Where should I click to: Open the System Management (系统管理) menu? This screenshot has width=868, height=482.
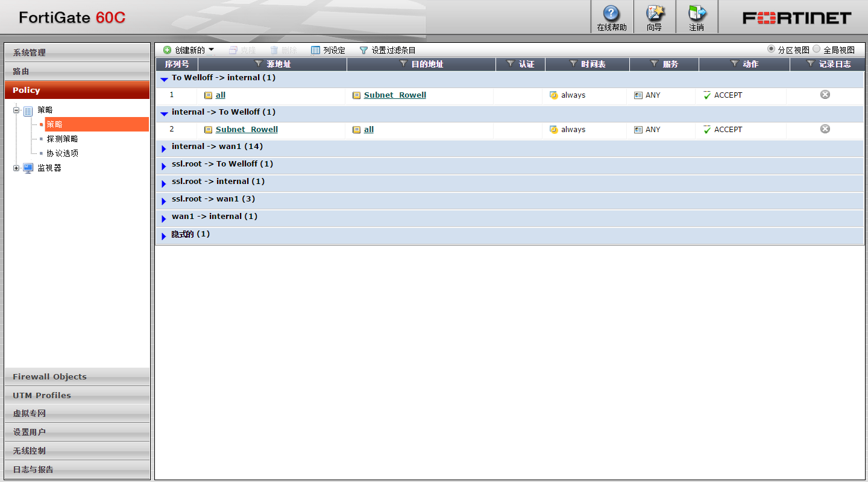click(77, 52)
